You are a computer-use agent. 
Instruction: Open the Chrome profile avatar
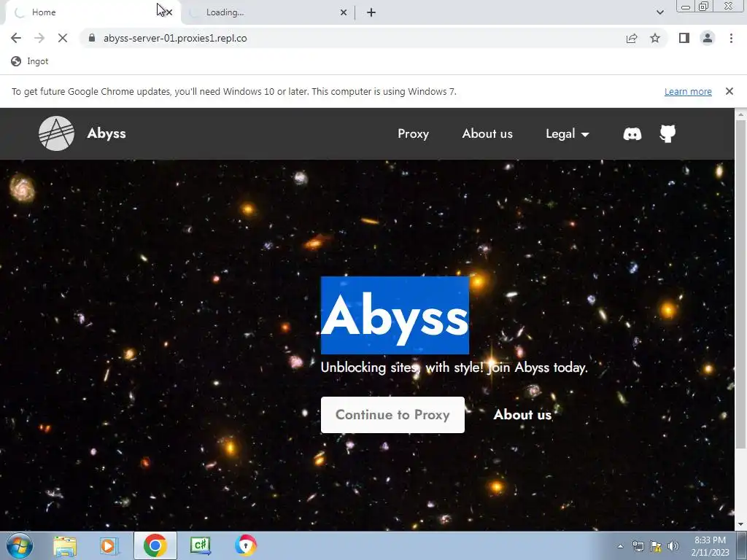[x=708, y=38]
